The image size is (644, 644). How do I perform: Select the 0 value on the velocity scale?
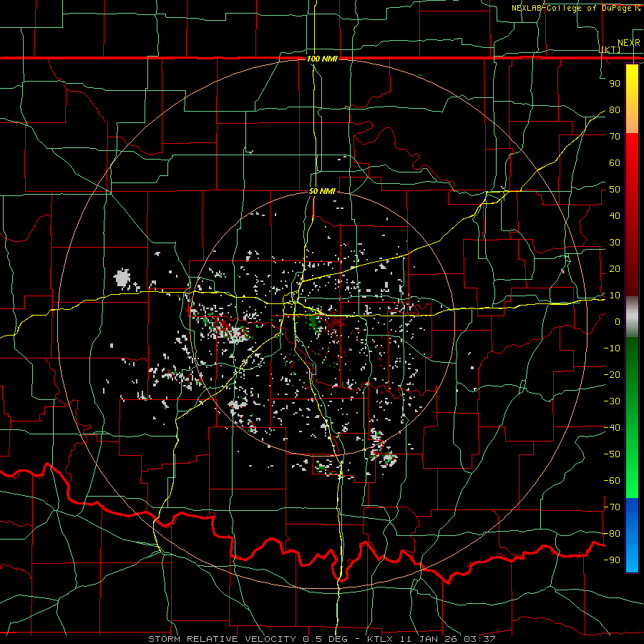coord(618,321)
